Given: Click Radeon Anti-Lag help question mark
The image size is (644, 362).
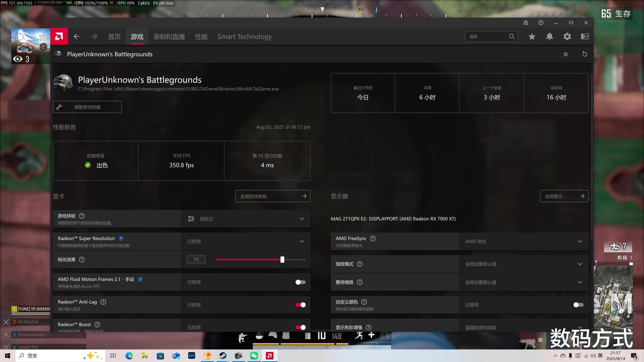Looking at the screenshot, I should pos(103,302).
